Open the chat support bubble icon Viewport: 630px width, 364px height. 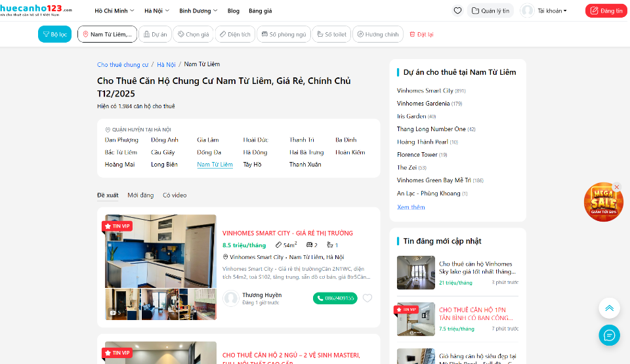(x=609, y=335)
